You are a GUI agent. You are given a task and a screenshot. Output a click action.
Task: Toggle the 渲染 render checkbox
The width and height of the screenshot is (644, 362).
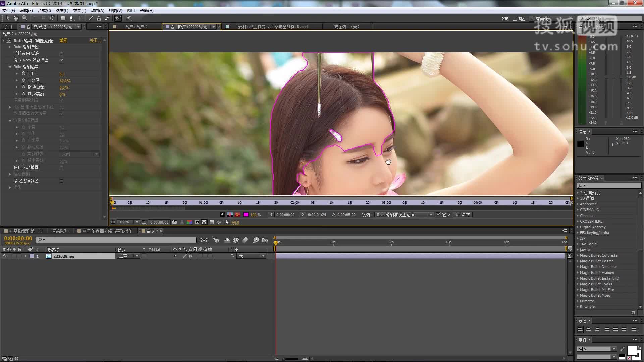click(438, 215)
